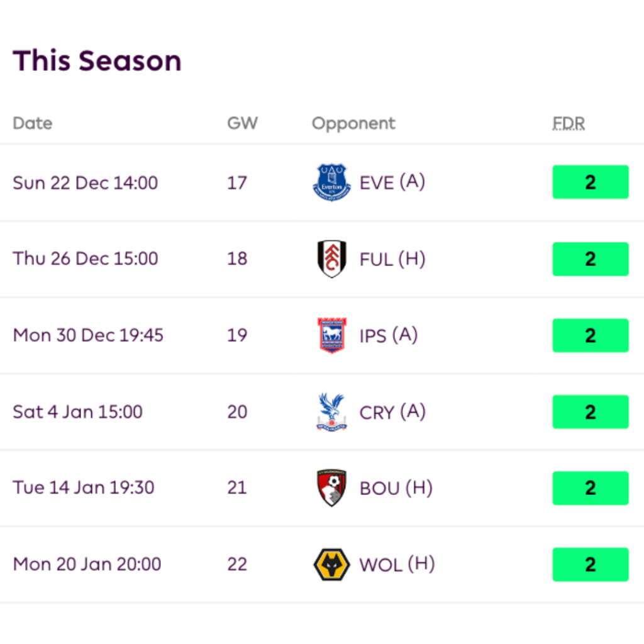Select the FDR column header
This screenshot has height=644, width=644.
(569, 123)
